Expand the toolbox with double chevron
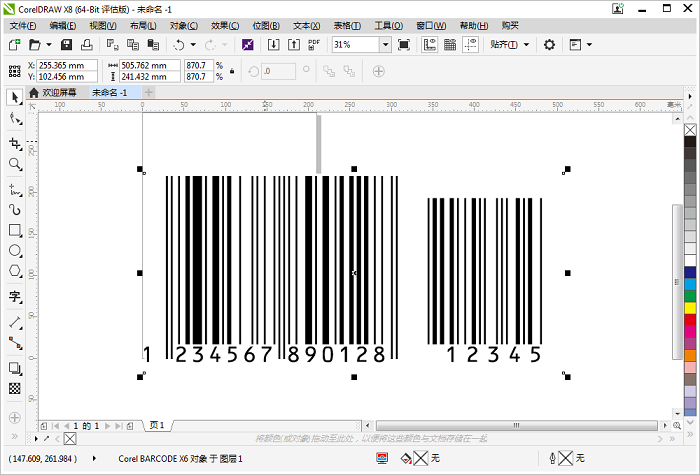This screenshot has height=475, width=700. coord(15,437)
